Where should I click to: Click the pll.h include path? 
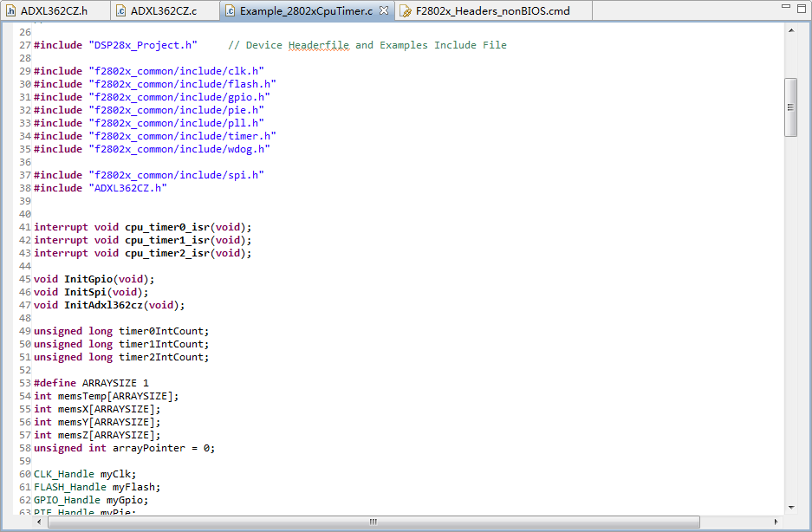[176, 123]
